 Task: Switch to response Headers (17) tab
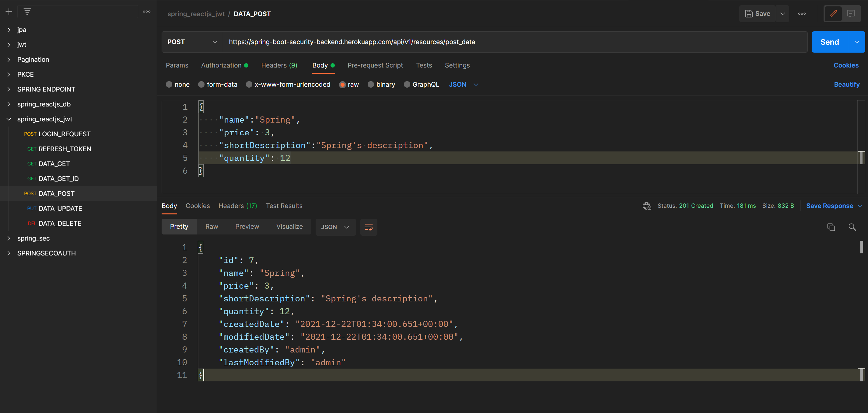pyautogui.click(x=238, y=206)
